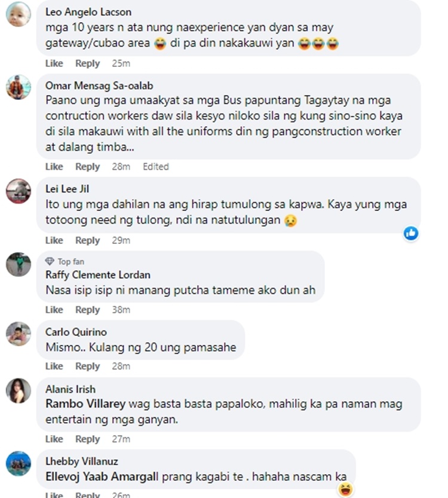This screenshot has width=448, height=498.
Task: Click the haha reaction on Lhebby Villanuz's comment
Action: pyautogui.click(x=345, y=489)
